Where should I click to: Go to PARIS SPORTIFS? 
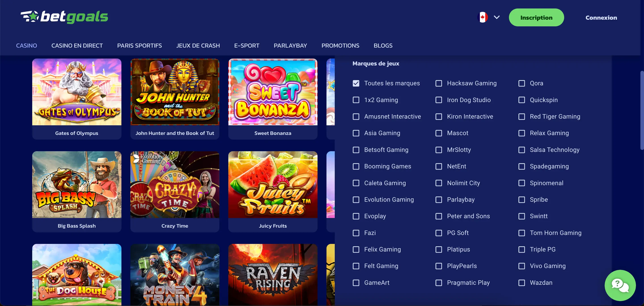coord(140,46)
